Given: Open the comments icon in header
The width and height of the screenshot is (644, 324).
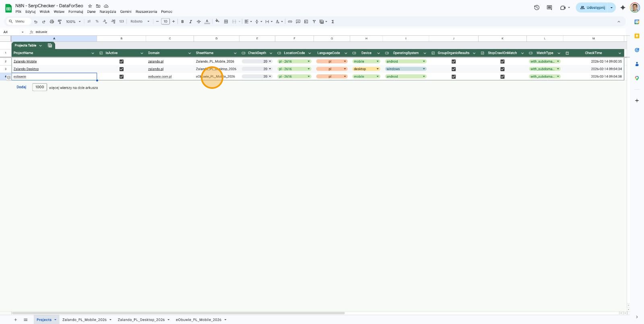Looking at the screenshot, I should pyautogui.click(x=549, y=8).
